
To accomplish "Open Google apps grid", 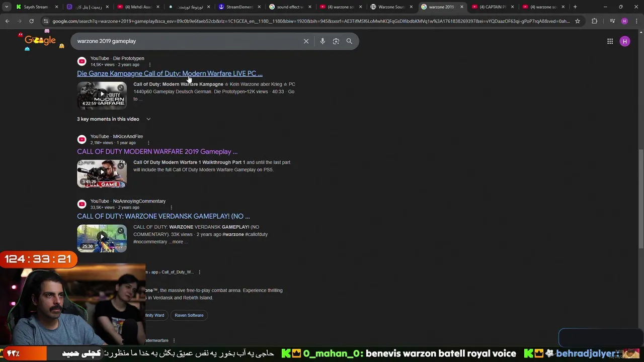I will tap(610, 41).
